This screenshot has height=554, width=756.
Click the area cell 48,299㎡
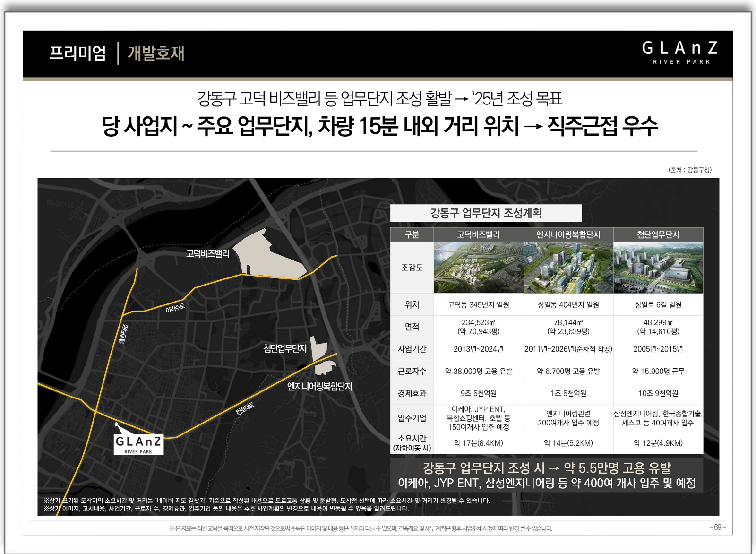658,327
